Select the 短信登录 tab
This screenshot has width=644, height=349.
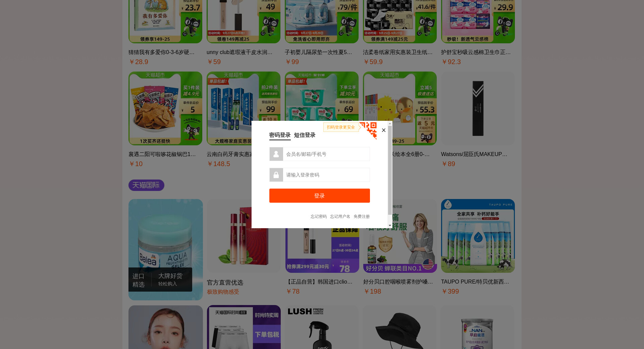305,135
